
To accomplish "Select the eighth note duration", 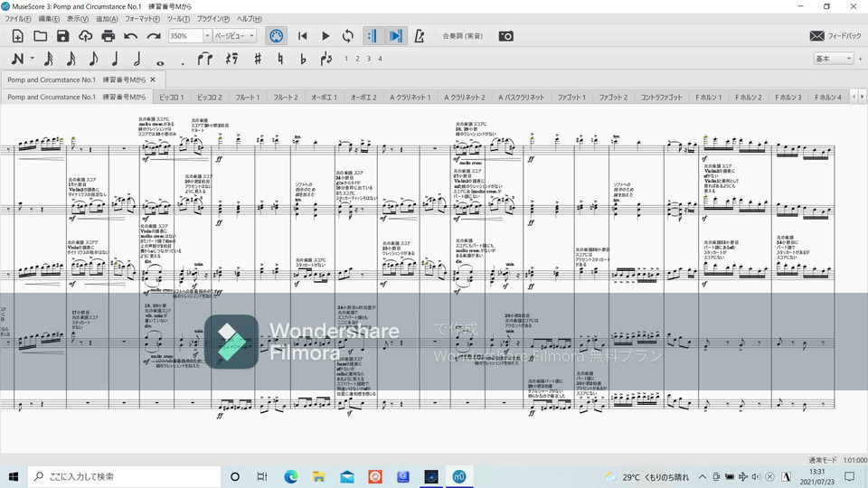I will (93, 59).
